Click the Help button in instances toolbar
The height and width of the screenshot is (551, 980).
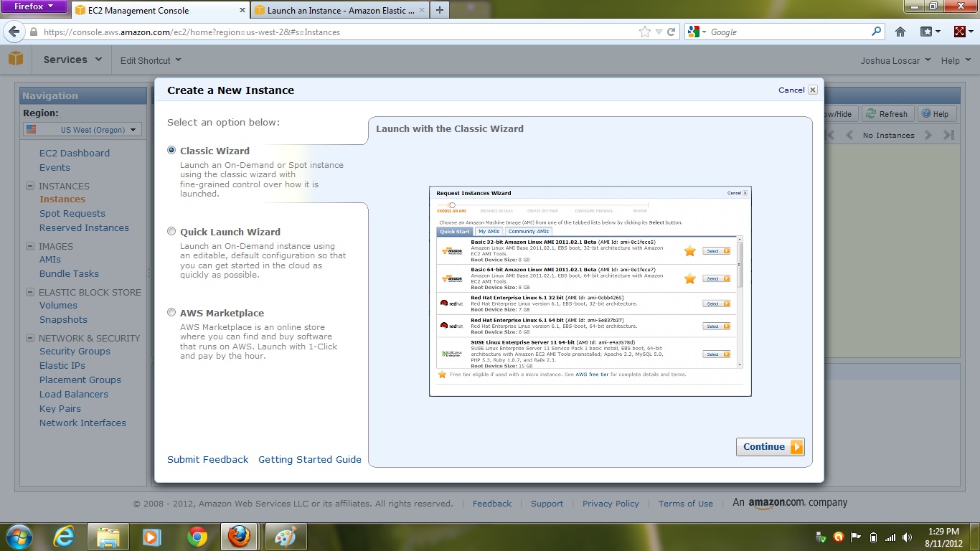pos(936,113)
